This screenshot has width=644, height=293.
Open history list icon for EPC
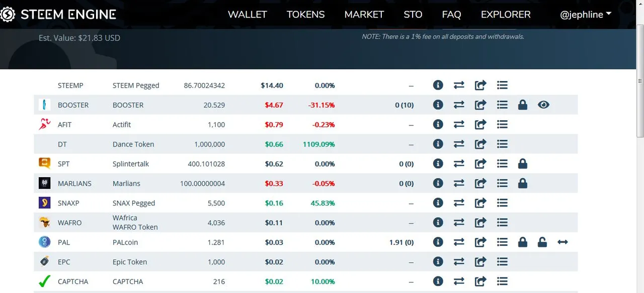(x=502, y=262)
